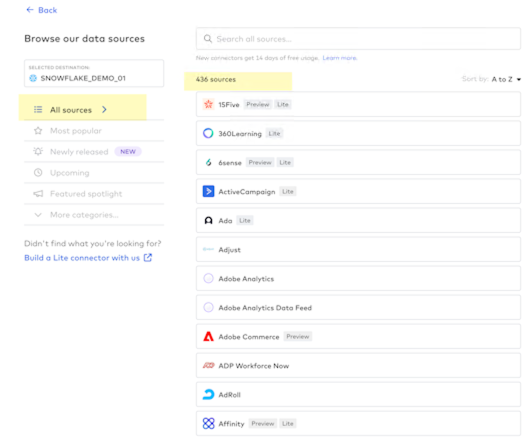Screen dimensions: 528x440
Task: Choose the Affinity source
Action: (x=358, y=424)
